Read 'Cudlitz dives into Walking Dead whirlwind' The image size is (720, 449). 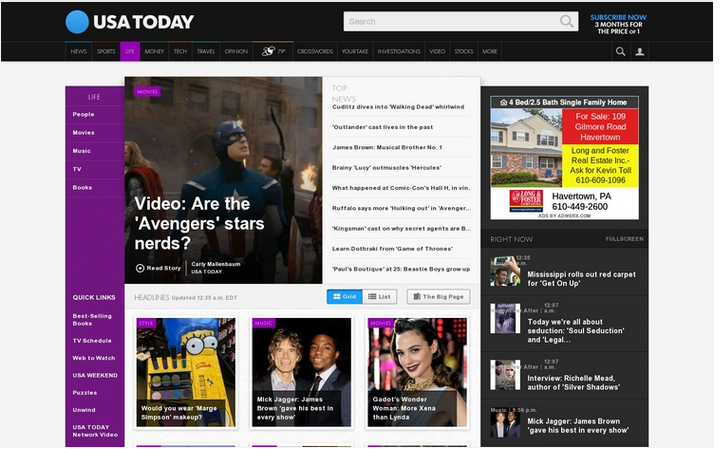point(398,107)
